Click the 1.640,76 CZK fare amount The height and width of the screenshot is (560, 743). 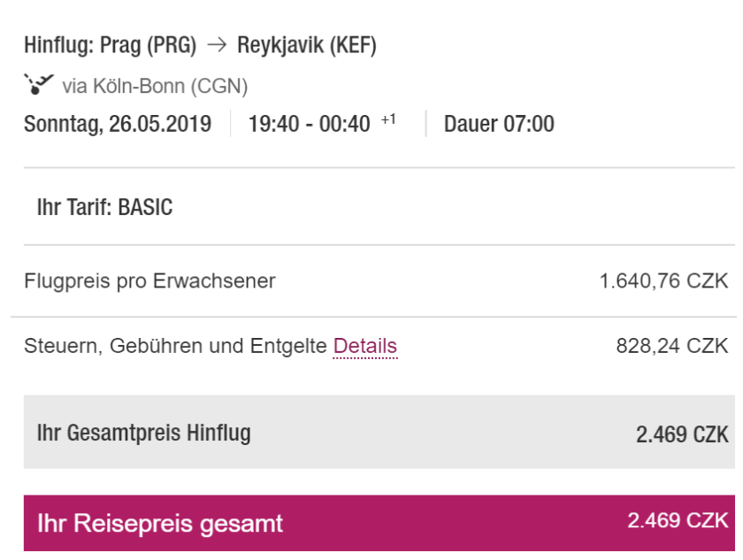663,281
